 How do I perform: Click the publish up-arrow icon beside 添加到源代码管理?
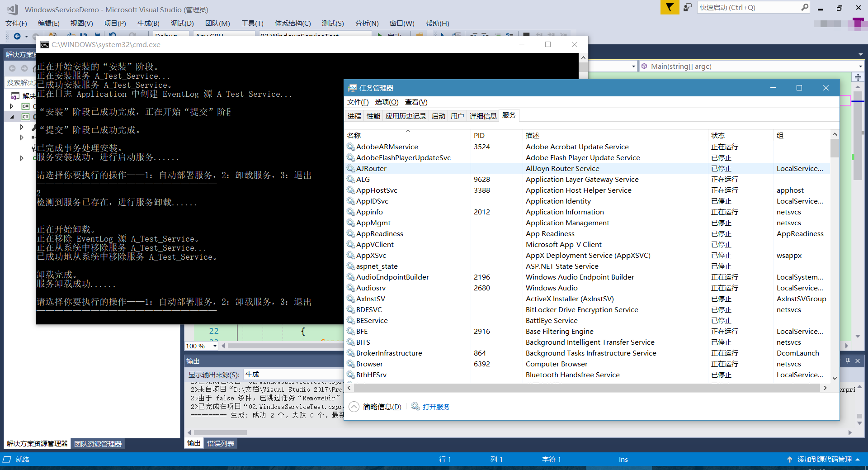pos(789,459)
